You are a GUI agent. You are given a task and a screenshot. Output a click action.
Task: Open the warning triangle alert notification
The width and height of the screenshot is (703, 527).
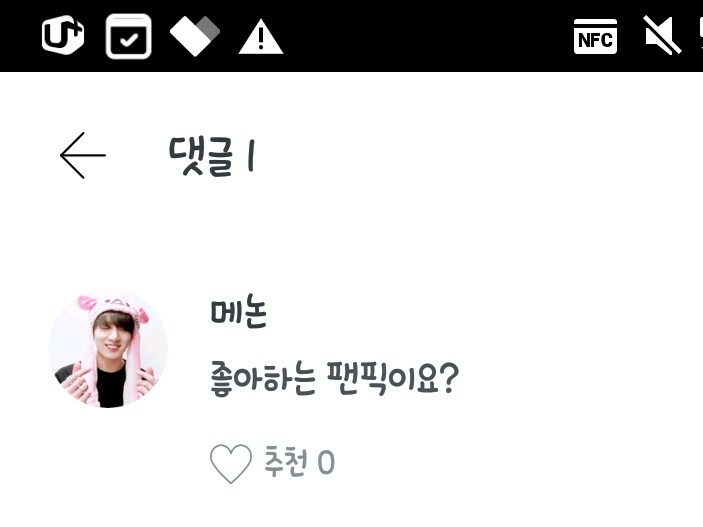click(260, 36)
